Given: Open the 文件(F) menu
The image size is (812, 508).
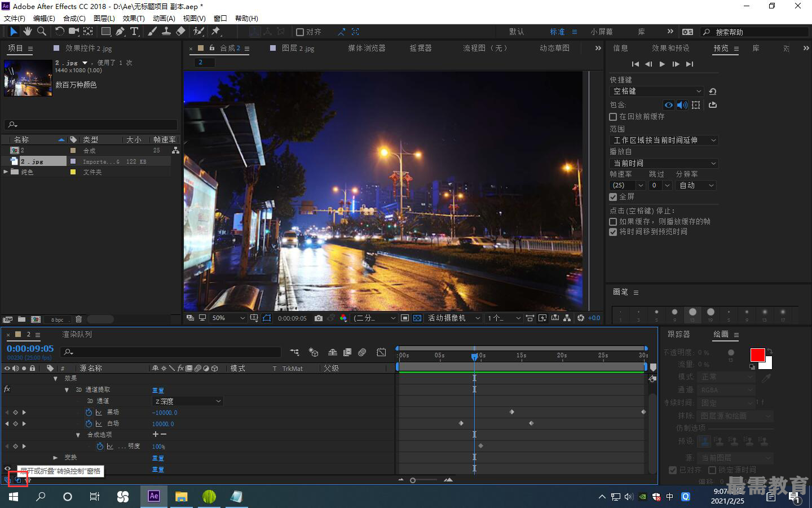Looking at the screenshot, I should (x=15, y=18).
